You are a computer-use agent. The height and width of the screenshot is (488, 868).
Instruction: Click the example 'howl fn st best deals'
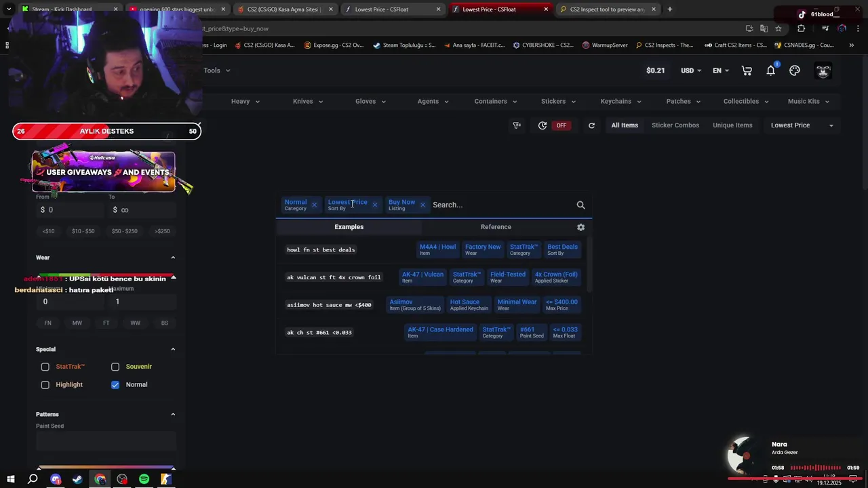point(321,250)
